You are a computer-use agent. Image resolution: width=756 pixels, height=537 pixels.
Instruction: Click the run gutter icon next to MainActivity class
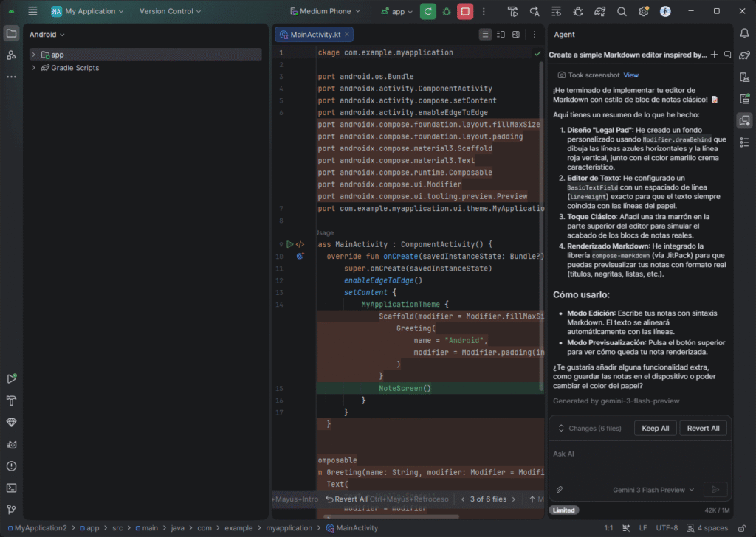pos(289,244)
